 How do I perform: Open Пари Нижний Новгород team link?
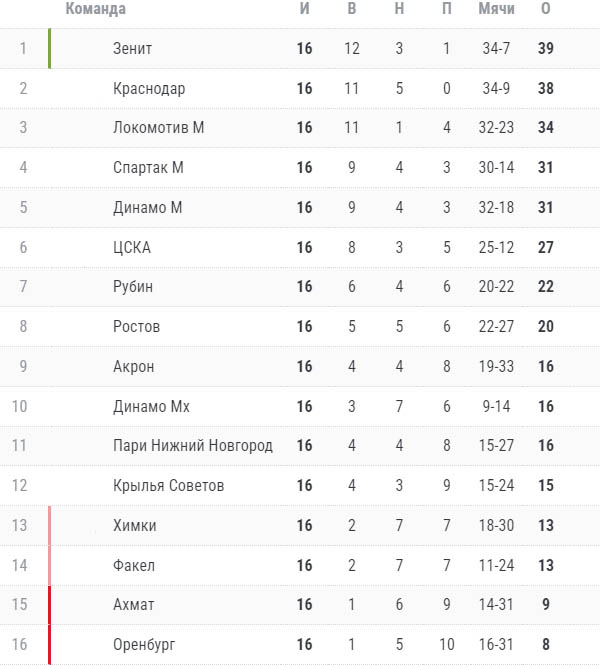click(193, 446)
